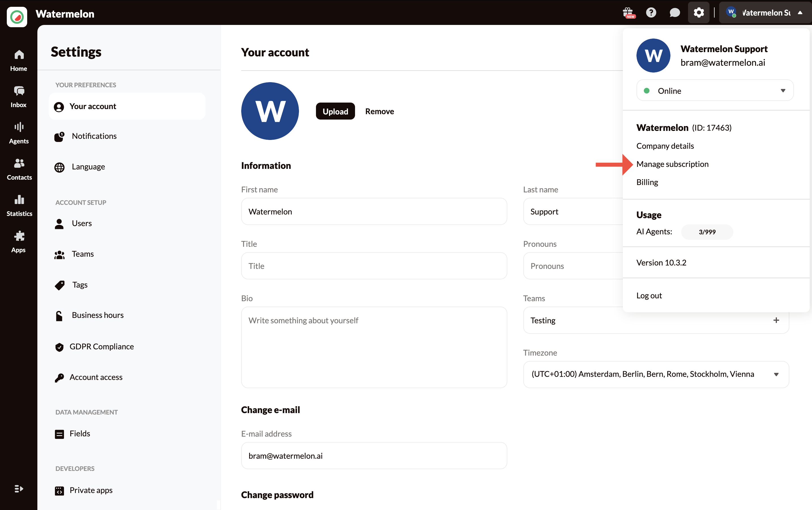Click the Notifications settings icon
This screenshot has width=812, height=510.
[59, 136]
